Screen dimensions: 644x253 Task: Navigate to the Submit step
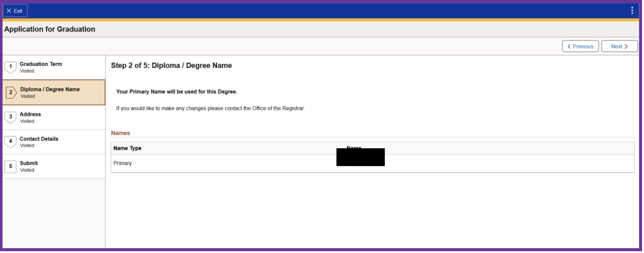[x=29, y=164]
